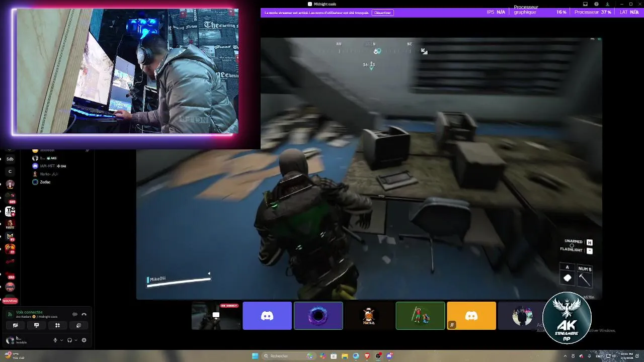Open Voix connectée connection details
Image resolution: width=644 pixels, height=362 pixels.
coord(29,312)
